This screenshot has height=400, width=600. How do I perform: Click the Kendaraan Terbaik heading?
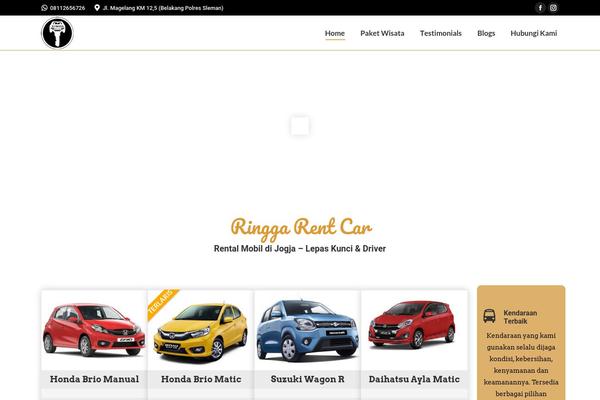520,317
